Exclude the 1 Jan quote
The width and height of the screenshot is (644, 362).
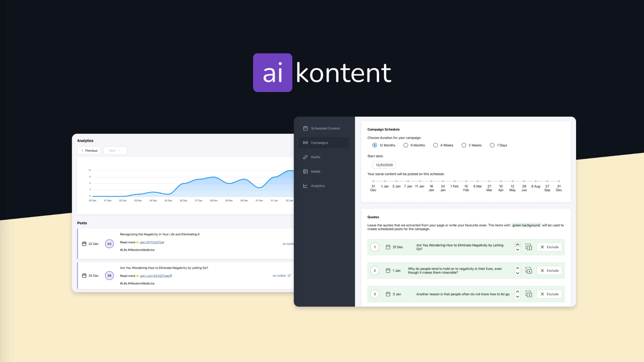click(x=549, y=271)
